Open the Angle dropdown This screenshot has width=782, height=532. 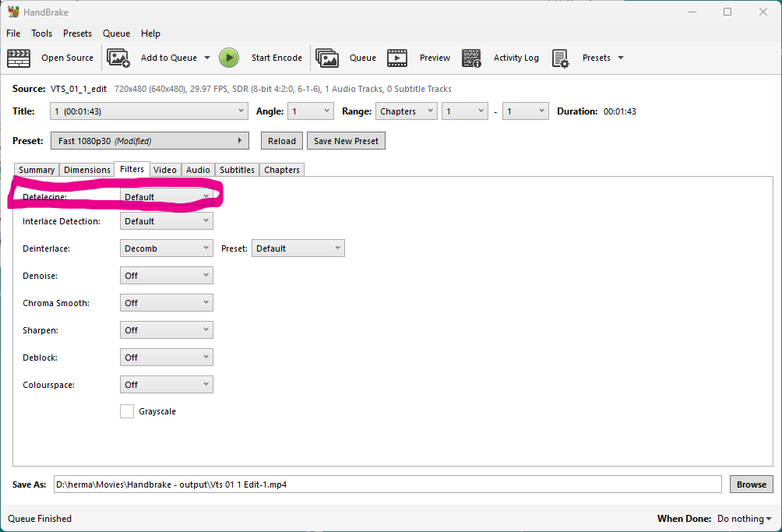pos(311,111)
